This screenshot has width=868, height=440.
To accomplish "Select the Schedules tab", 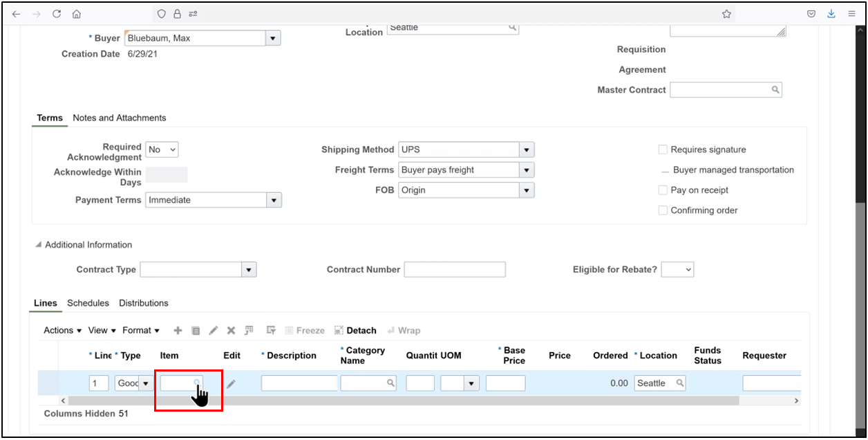I will tap(88, 303).
